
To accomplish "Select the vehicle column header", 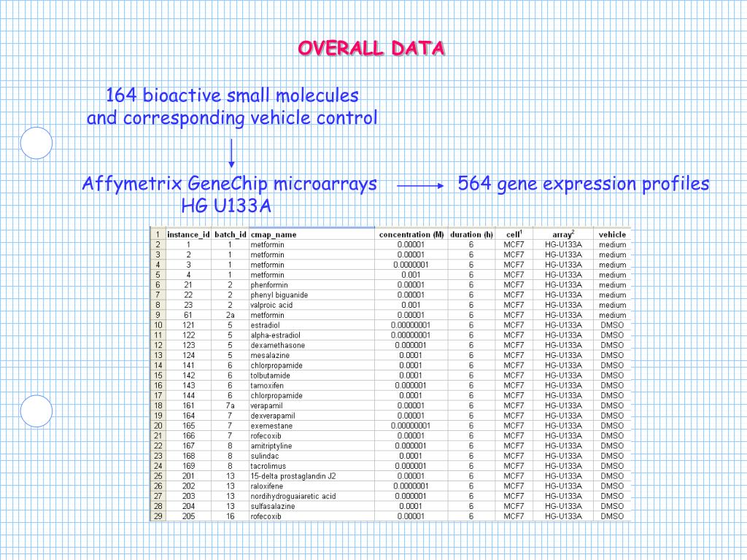I will pos(612,234).
